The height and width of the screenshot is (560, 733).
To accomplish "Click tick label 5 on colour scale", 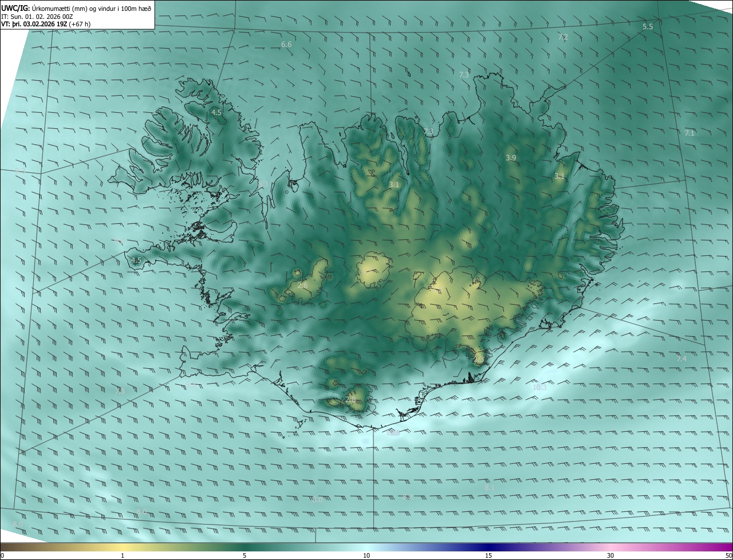I will point(245,556).
